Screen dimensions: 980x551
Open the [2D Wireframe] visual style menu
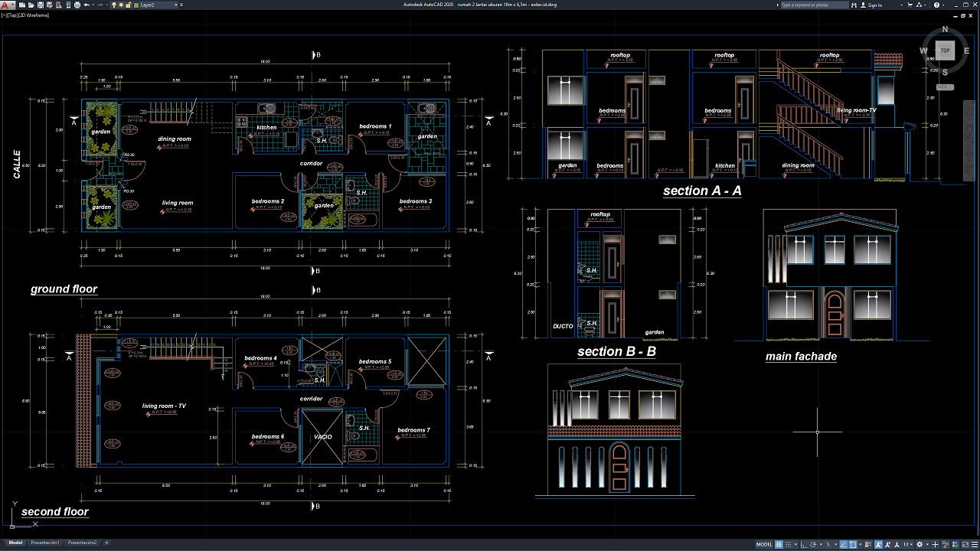click(x=34, y=15)
